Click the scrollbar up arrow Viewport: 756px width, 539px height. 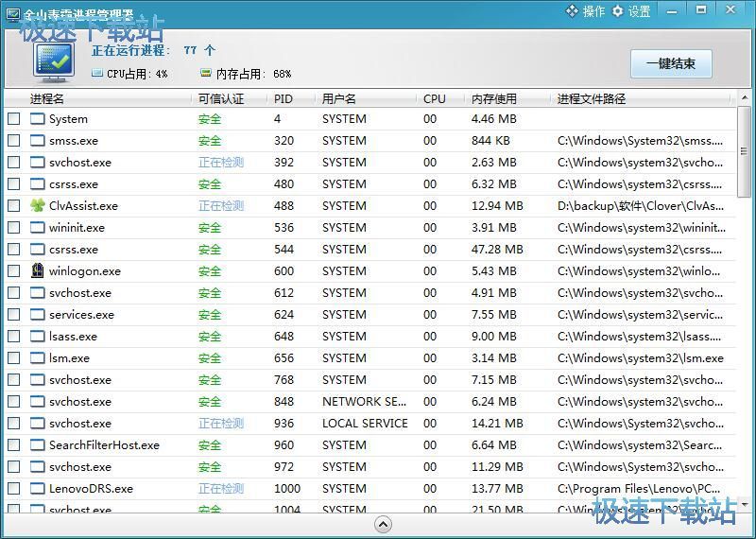[745, 98]
